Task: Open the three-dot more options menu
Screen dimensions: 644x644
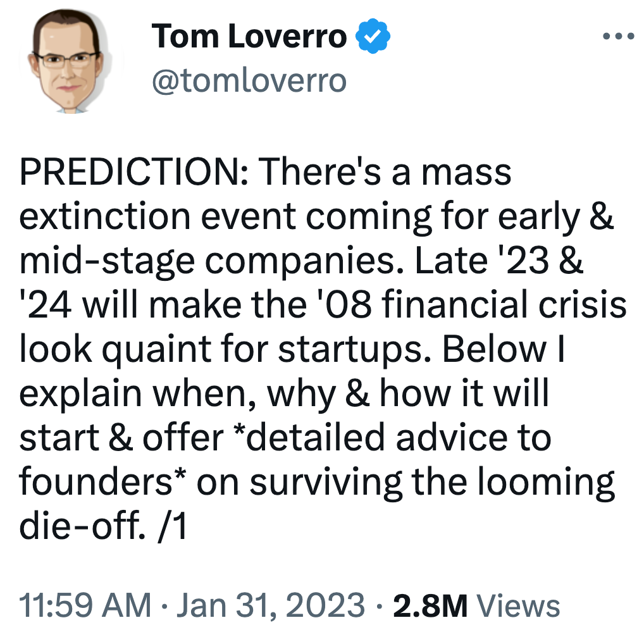Action: (x=619, y=36)
